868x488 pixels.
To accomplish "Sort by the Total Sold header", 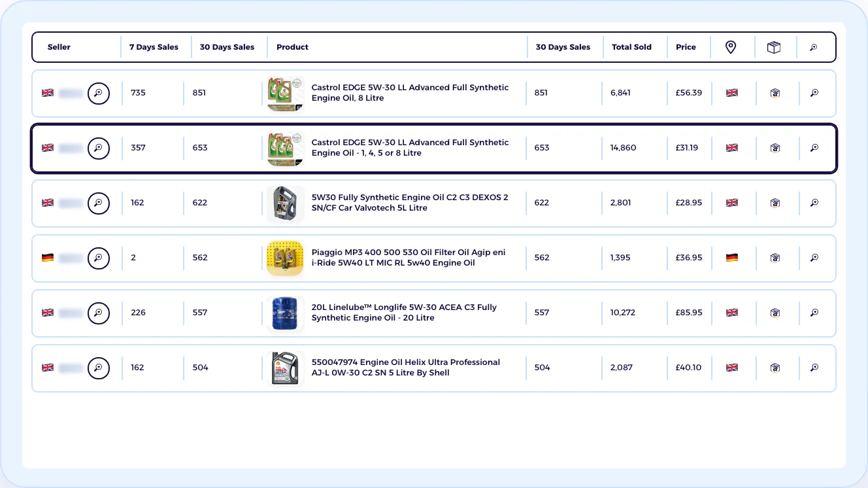I will [x=631, y=47].
